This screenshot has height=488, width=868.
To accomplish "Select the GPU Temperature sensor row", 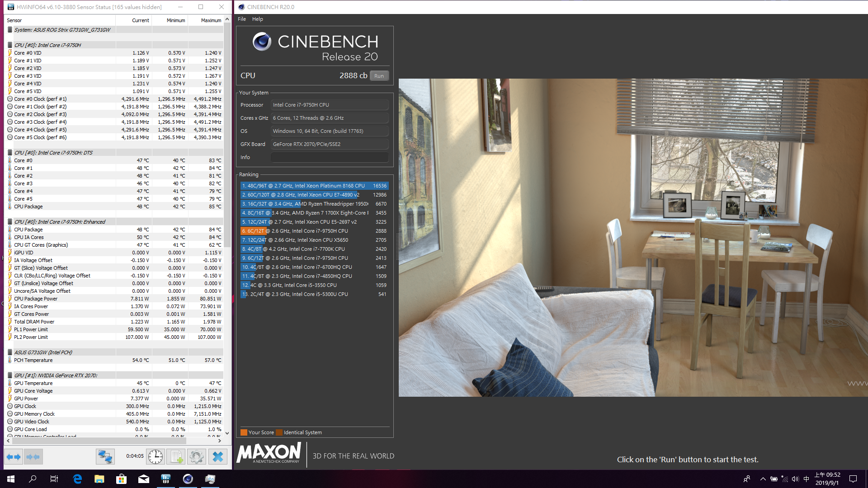I will click(x=114, y=383).
